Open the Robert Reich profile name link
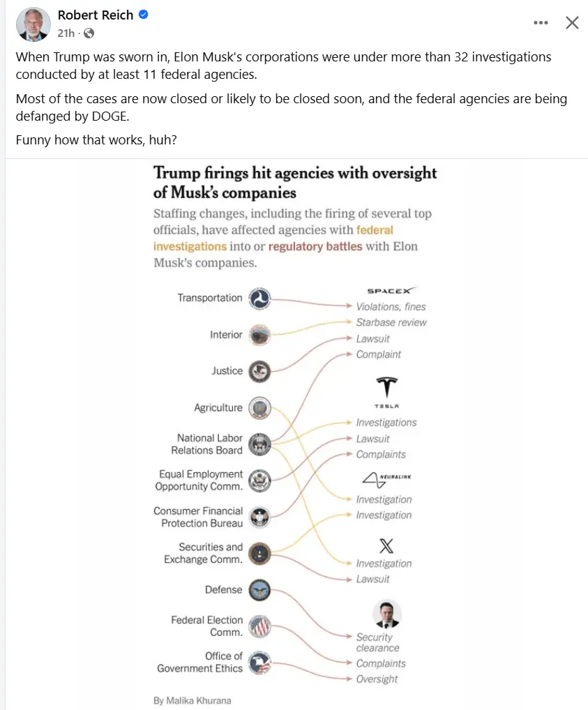The image size is (588, 710). click(x=96, y=15)
